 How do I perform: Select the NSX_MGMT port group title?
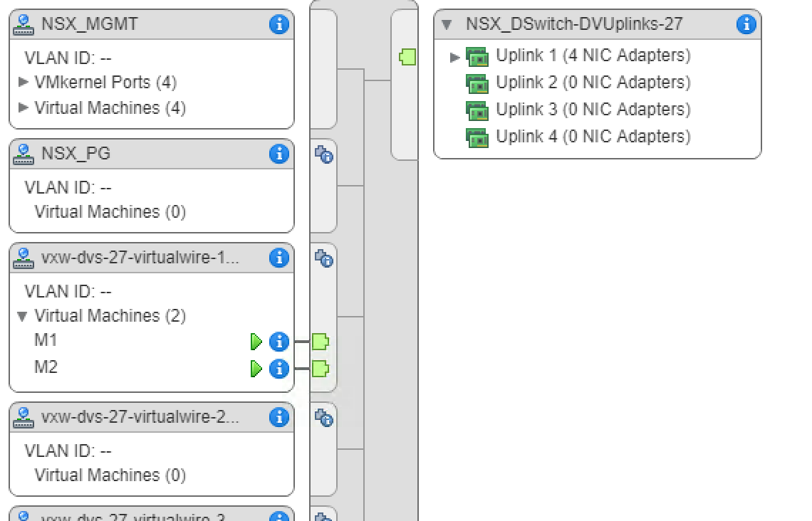pyautogui.click(x=90, y=24)
